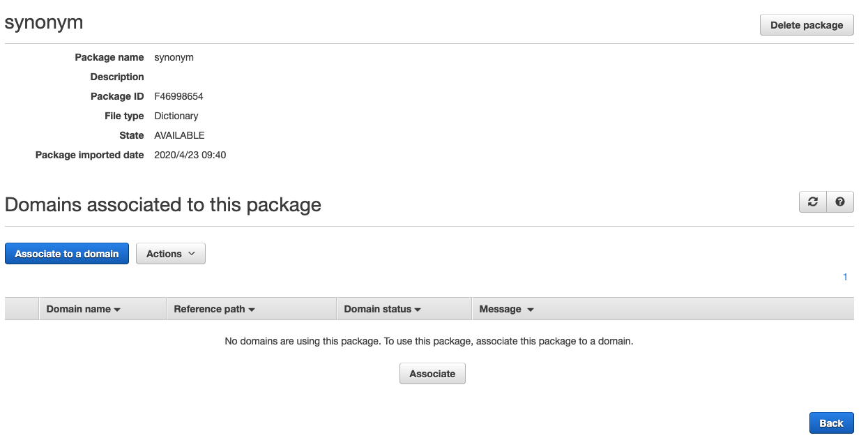Click the Dictionary file type value
The image size is (868, 440).
point(176,116)
